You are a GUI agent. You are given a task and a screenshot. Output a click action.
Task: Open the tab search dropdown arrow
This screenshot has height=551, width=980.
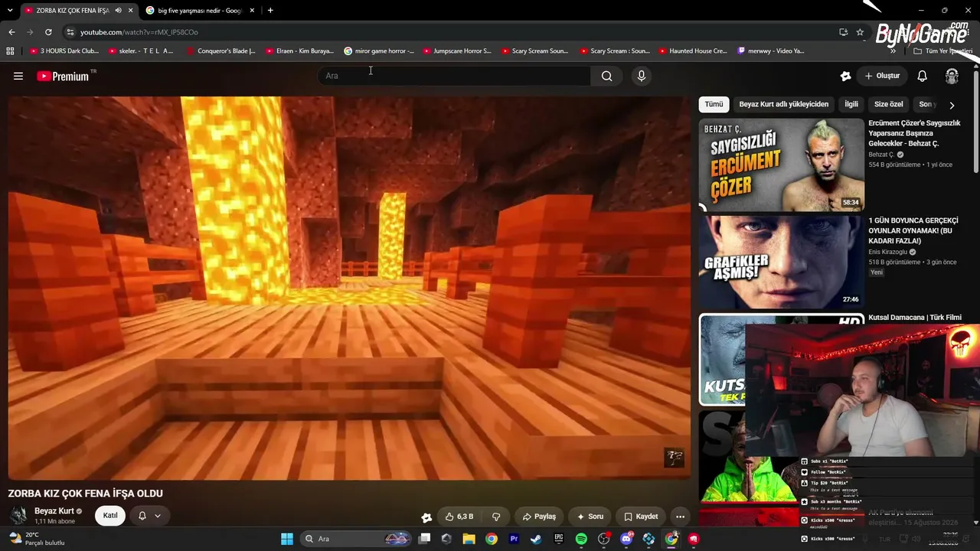(x=10, y=11)
